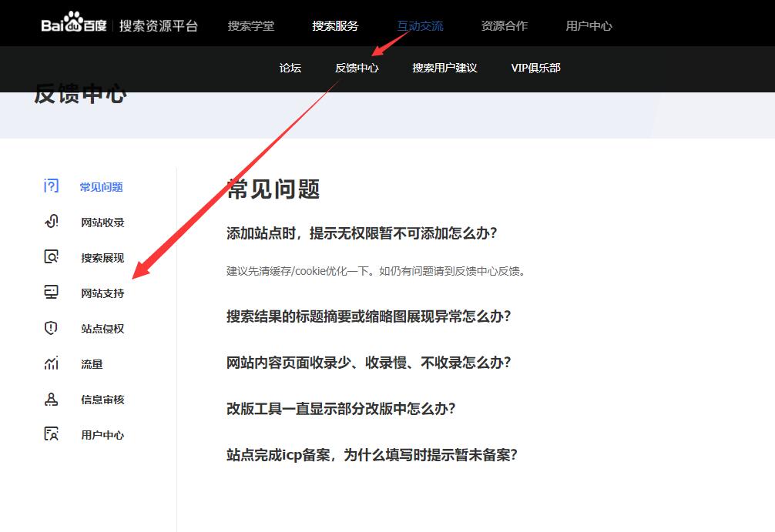Select 论坛 in the submenu
Image resolution: width=775 pixels, height=532 pixels.
pos(290,69)
